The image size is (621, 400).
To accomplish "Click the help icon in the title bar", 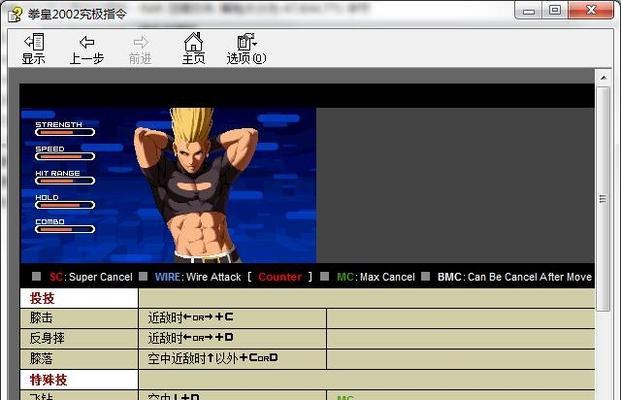I will pyautogui.click(x=15, y=15).
